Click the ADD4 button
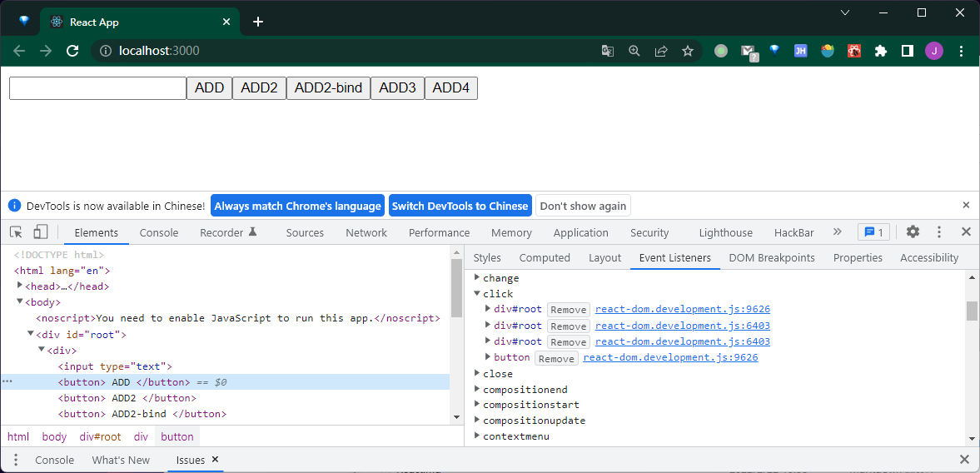The height and width of the screenshot is (473, 980). (451, 88)
